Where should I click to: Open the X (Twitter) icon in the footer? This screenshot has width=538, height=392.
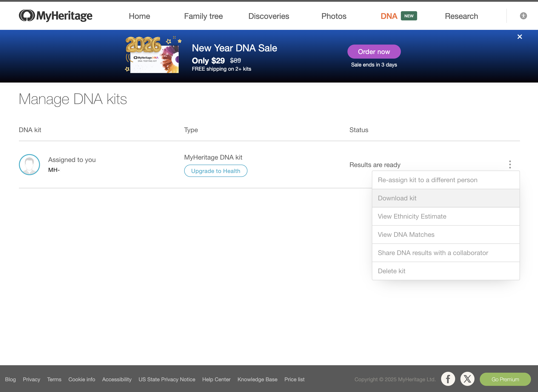(467, 379)
